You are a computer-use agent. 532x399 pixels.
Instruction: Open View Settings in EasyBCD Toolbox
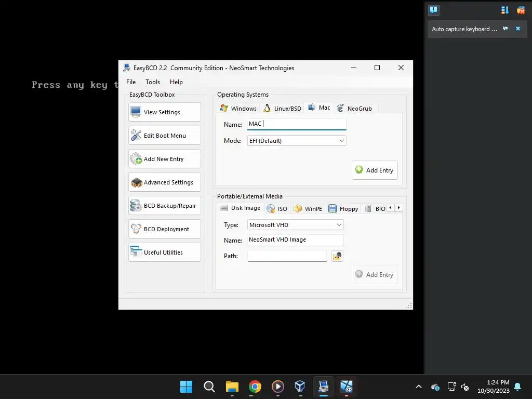pos(165,112)
